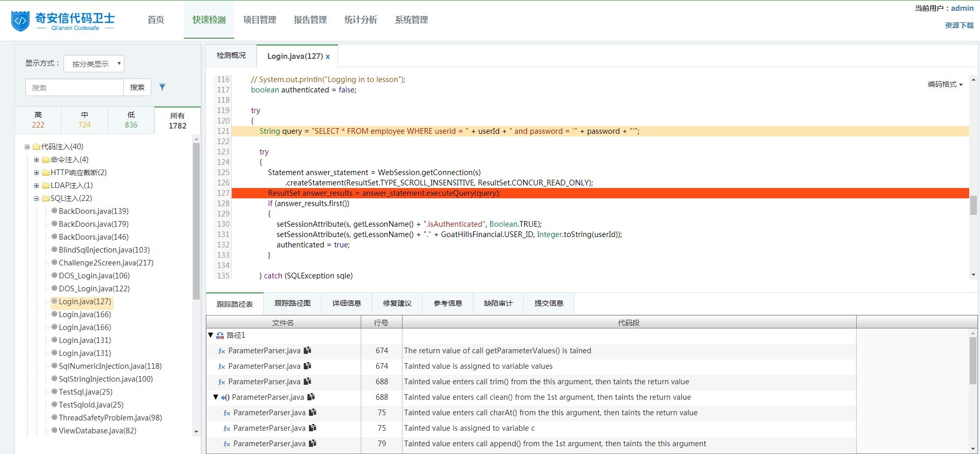The height and width of the screenshot is (454, 980).
Task: Click fx icon on the trim() row
Action: [x=221, y=382]
